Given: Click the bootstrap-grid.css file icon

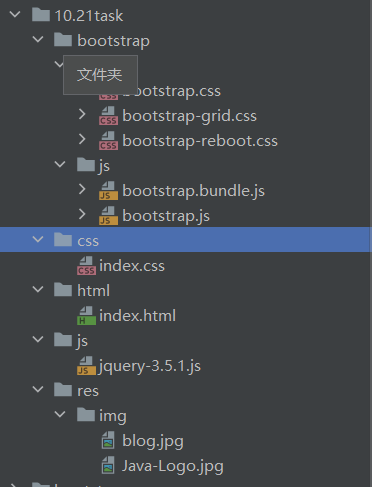Looking at the screenshot, I should click(108, 116).
